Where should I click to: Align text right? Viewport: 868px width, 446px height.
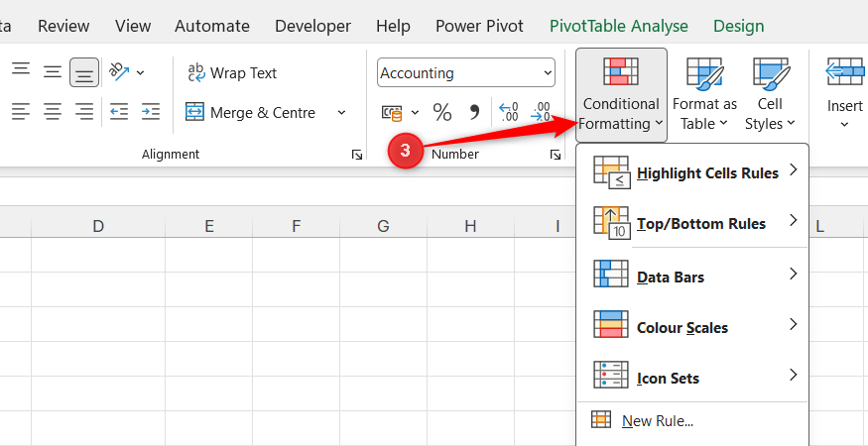pyautogui.click(x=84, y=112)
